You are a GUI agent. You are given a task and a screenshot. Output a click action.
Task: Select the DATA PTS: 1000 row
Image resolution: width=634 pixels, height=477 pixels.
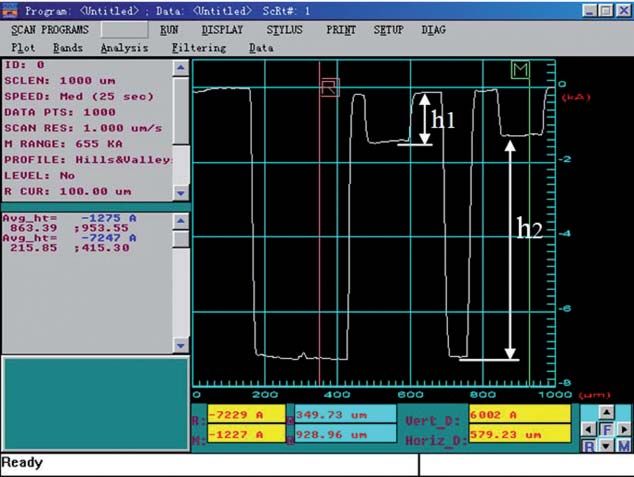[x=60, y=112]
